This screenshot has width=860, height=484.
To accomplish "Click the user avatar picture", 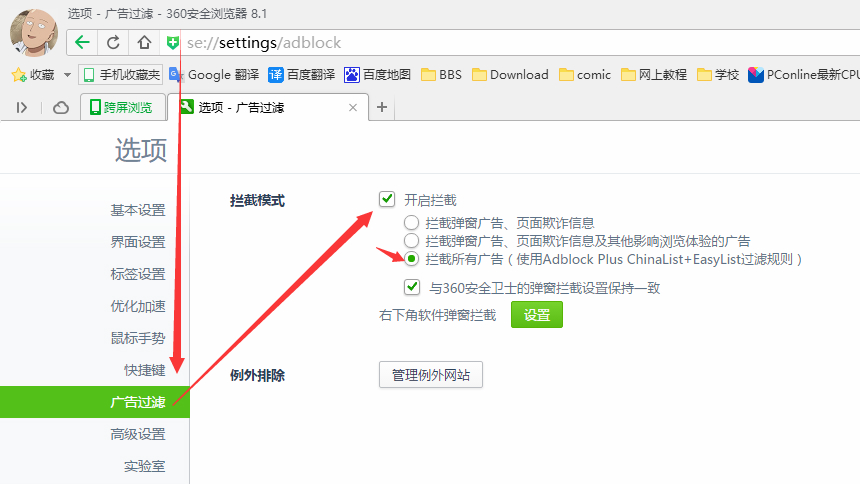I will click(33, 32).
